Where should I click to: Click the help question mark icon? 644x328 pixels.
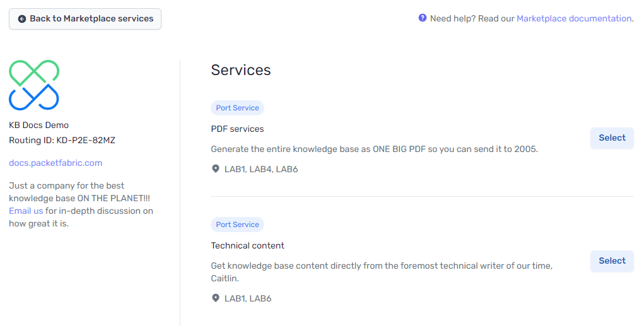coord(423,18)
